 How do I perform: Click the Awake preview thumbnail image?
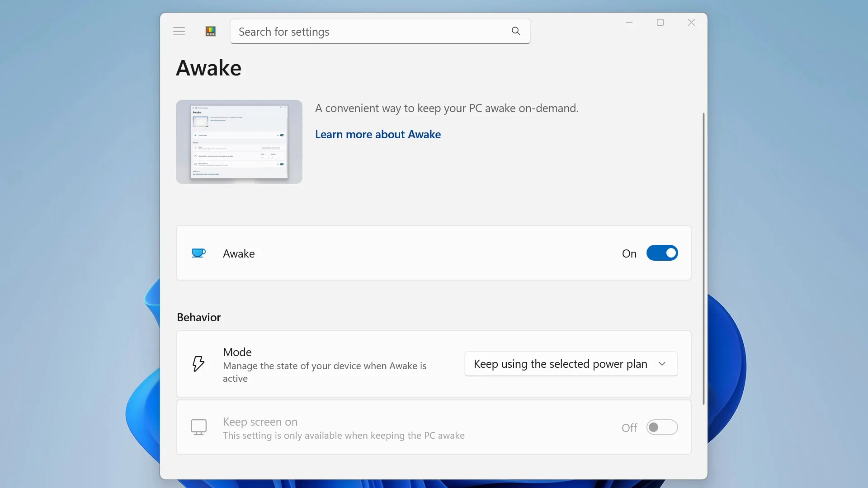point(239,142)
